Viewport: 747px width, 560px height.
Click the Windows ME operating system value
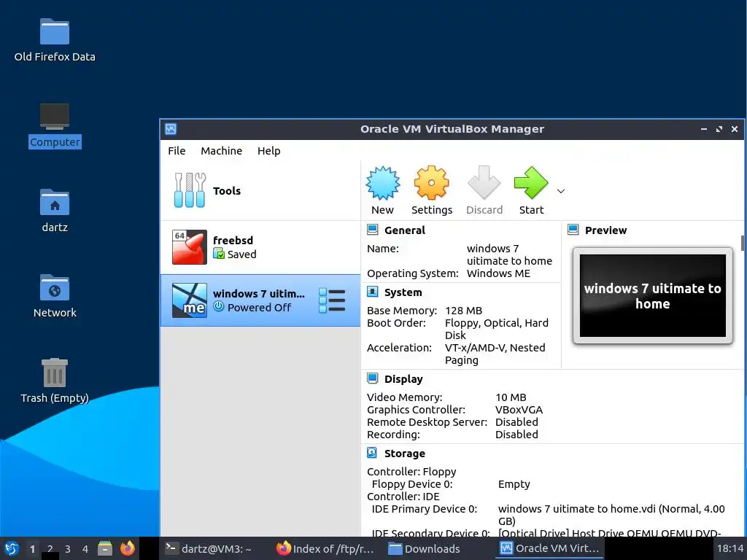(x=498, y=274)
